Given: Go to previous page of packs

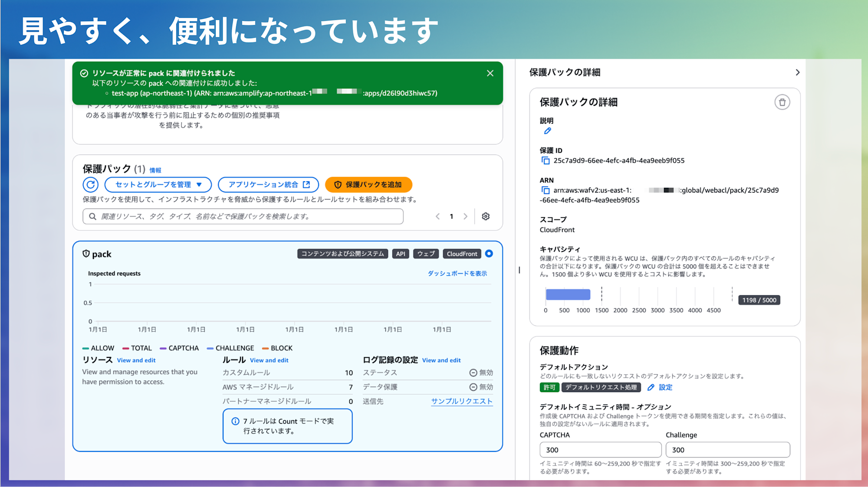Looking at the screenshot, I should (x=437, y=216).
